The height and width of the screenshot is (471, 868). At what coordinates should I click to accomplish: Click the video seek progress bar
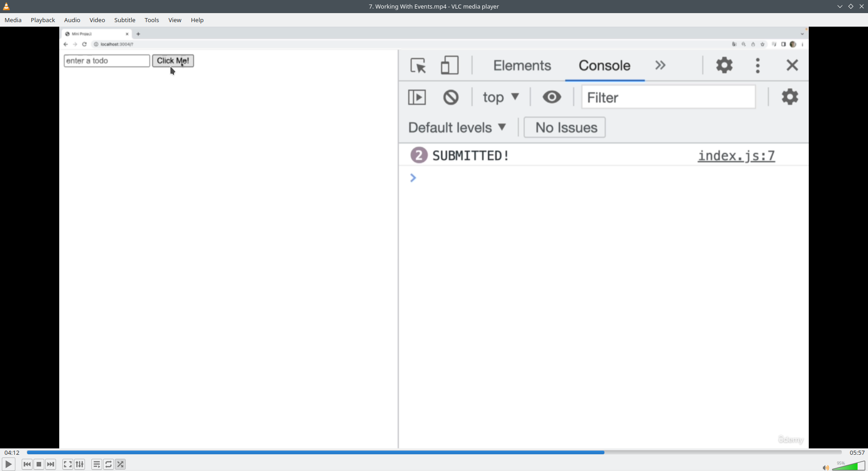434,452
